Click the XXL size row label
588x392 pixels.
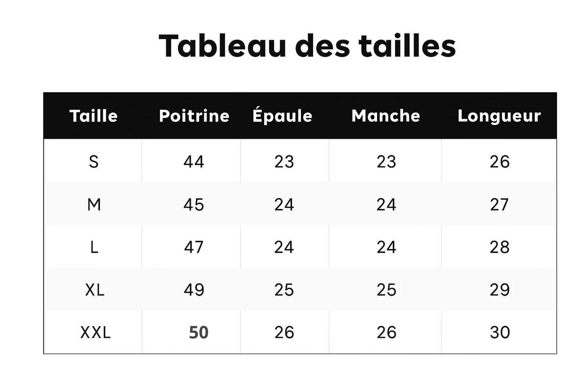point(95,333)
